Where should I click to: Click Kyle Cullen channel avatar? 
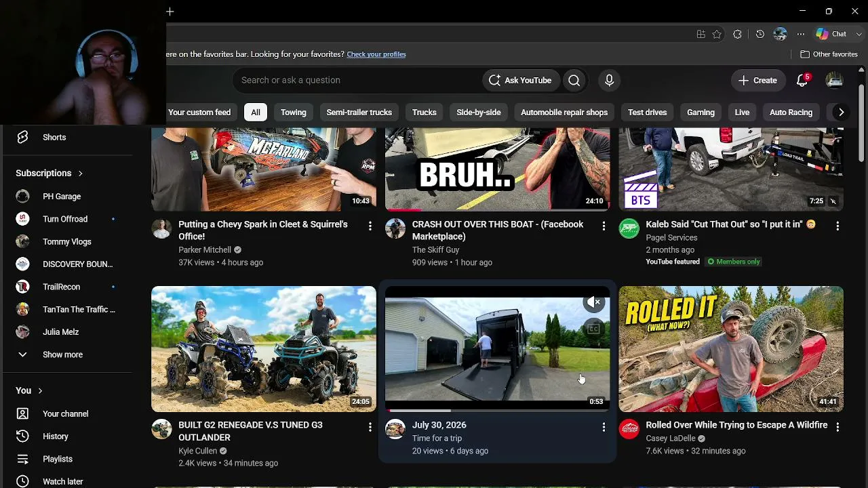[161, 429]
